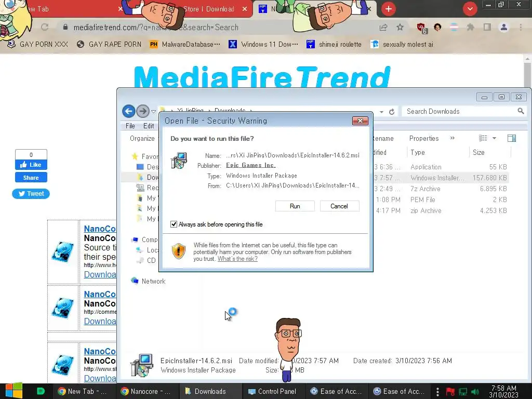Image resolution: width=532 pixels, height=399 pixels.
Task: Open the Edit menu in Explorer
Action: pos(149,126)
